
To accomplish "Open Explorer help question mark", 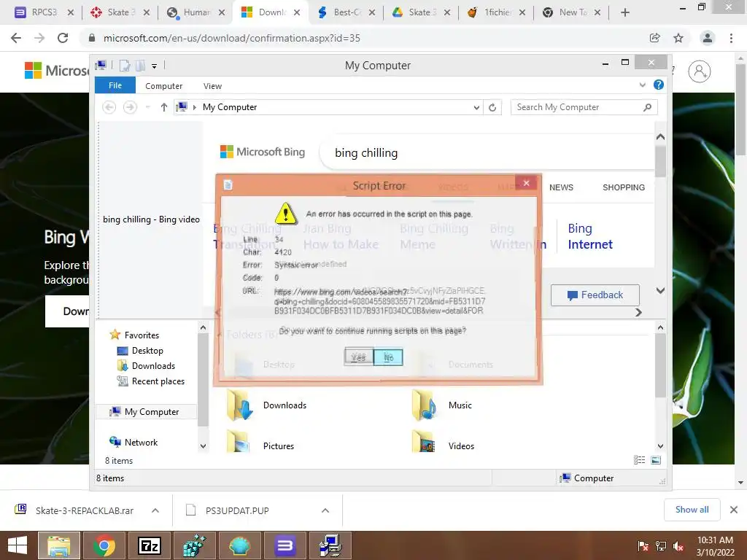I will coord(659,85).
